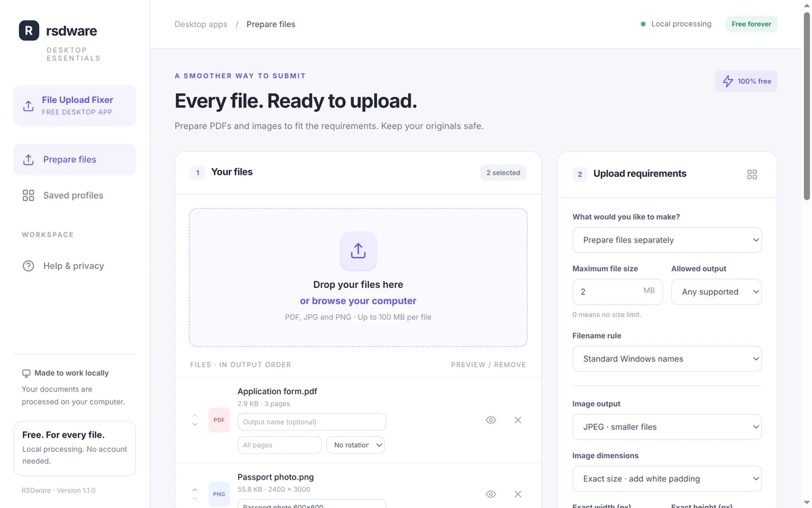
Task: Expand the Allowed output Any supported dropdown
Action: click(x=716, y=292)
